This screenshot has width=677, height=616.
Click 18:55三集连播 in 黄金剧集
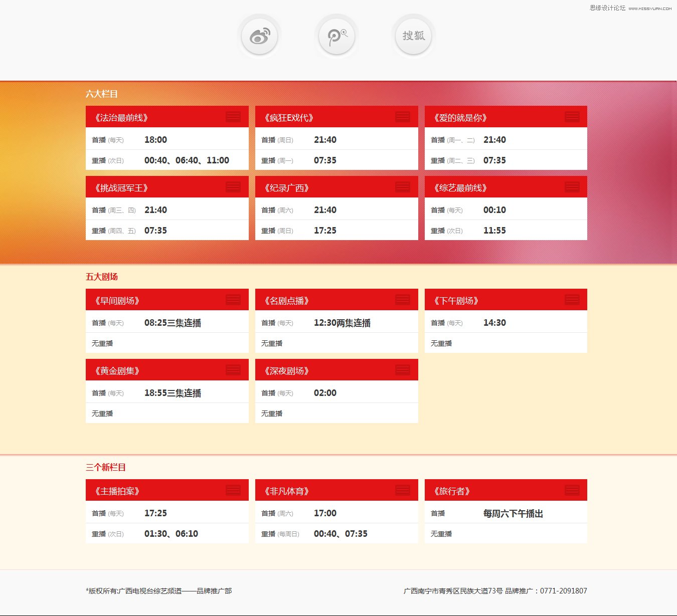click(x=173, y=393)
